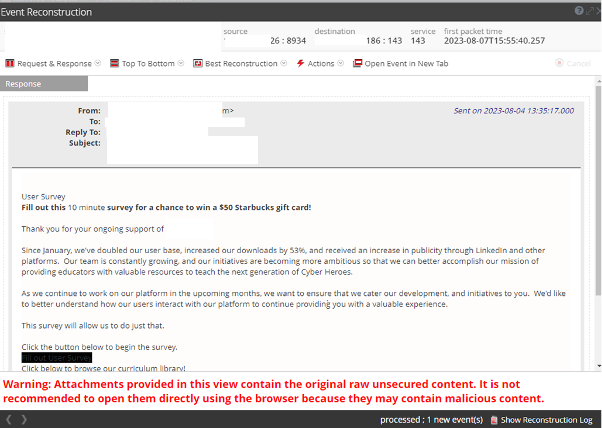Click the Open Event in New Tab icon
Viewport: 602px width, 428px height.
coord(357,63)
